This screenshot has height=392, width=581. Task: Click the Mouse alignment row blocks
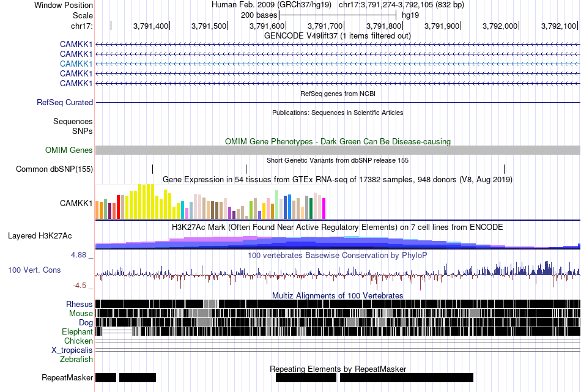click(338, 313)
